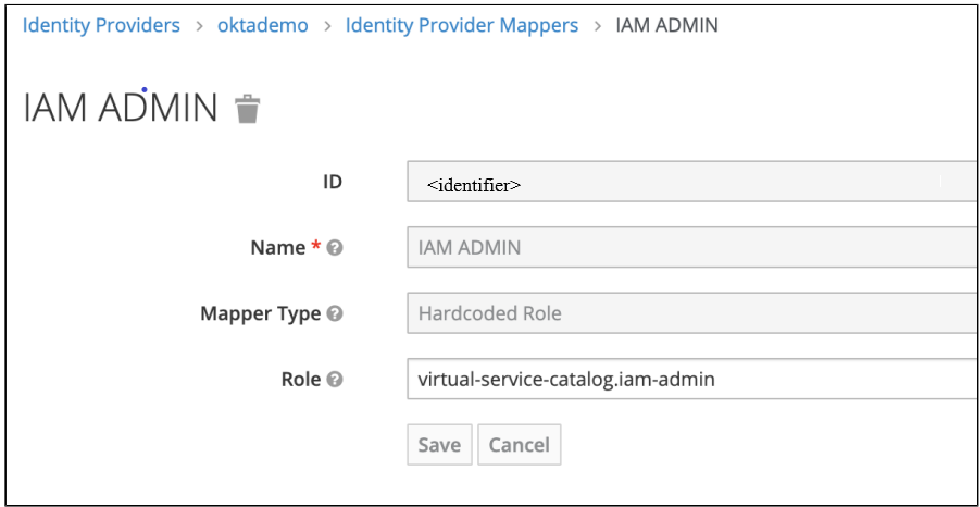Viewport: 980px width, 507px height.
Task: Click the Role field label
Action: tap(301, 379)
